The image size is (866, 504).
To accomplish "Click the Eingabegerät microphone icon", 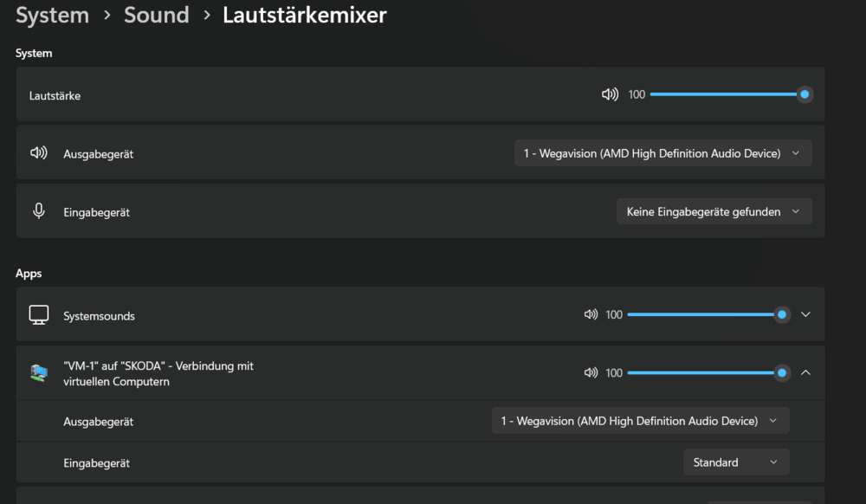I will pos(39,211).
